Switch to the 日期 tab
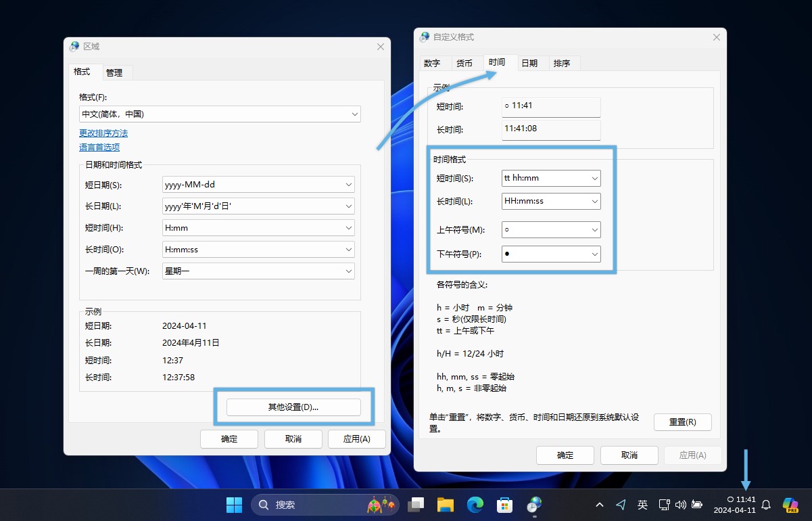The image size is (812, 521). pos(529,63)
